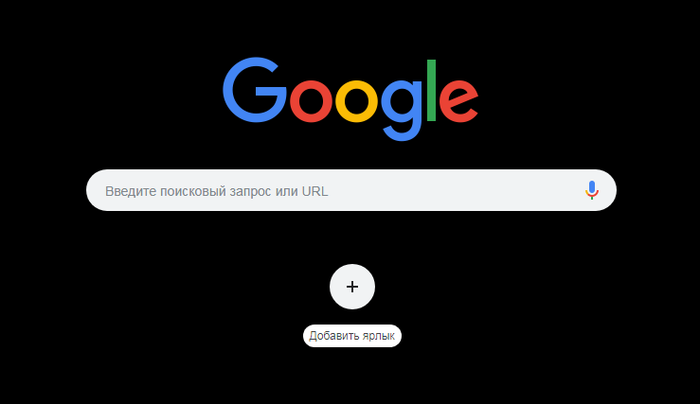
Task: Activate the colorful mic button in search bar
Action: point(592,190)
